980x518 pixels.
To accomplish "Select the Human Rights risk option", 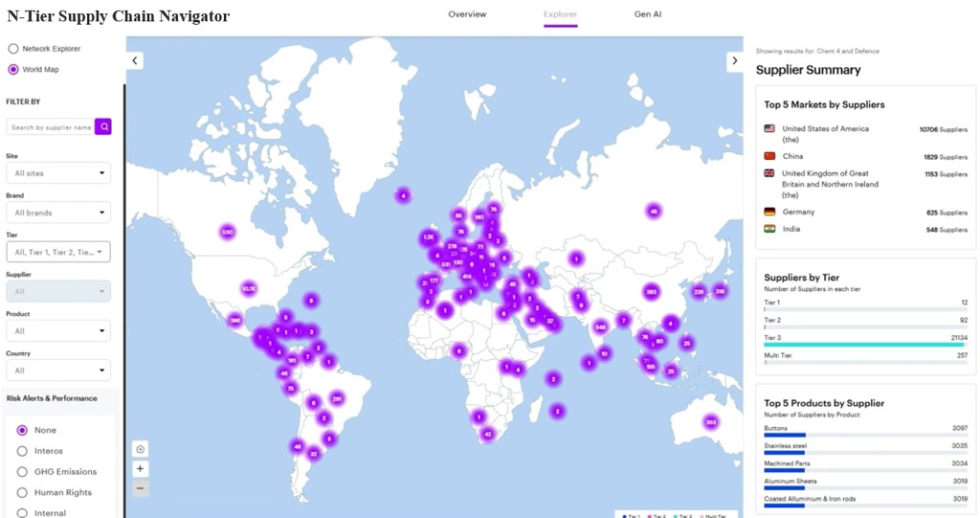I will [23, 492].
